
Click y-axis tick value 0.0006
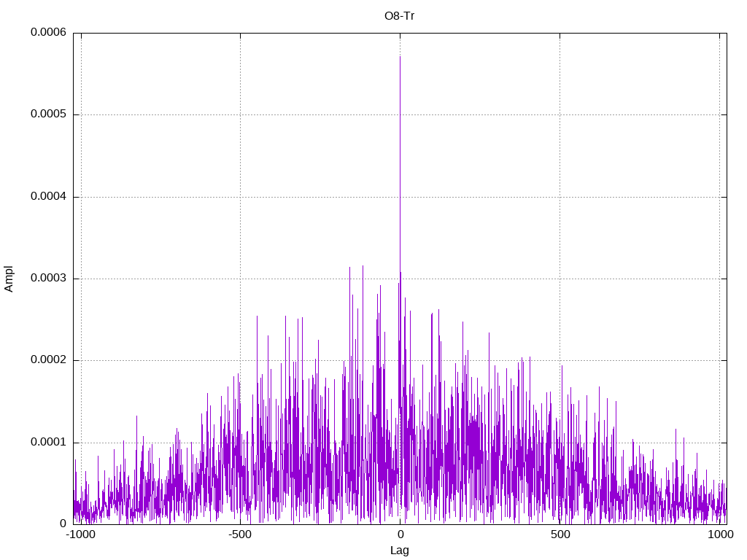coord(48,32)
